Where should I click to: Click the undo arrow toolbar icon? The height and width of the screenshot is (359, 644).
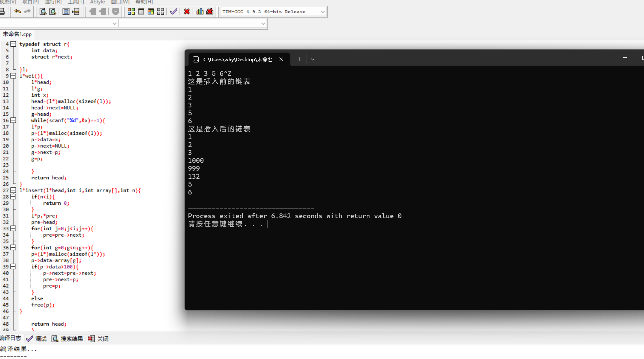(18, 12)
